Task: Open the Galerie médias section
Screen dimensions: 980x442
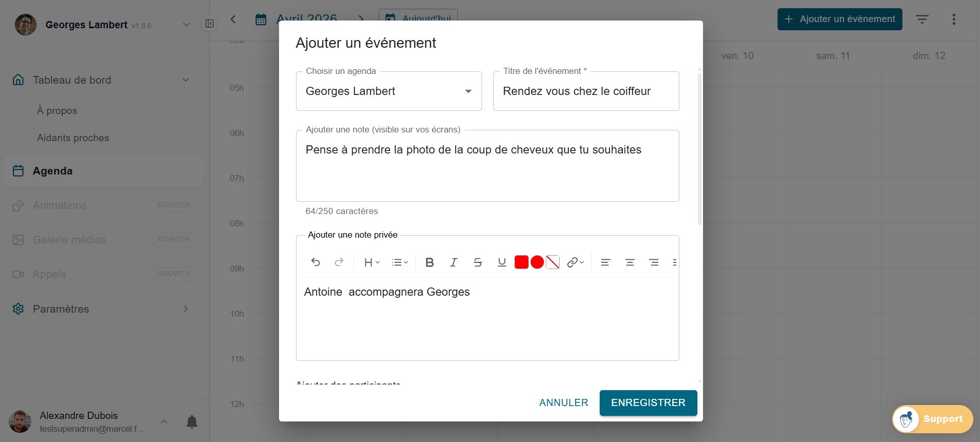Action: click(70, 239)
